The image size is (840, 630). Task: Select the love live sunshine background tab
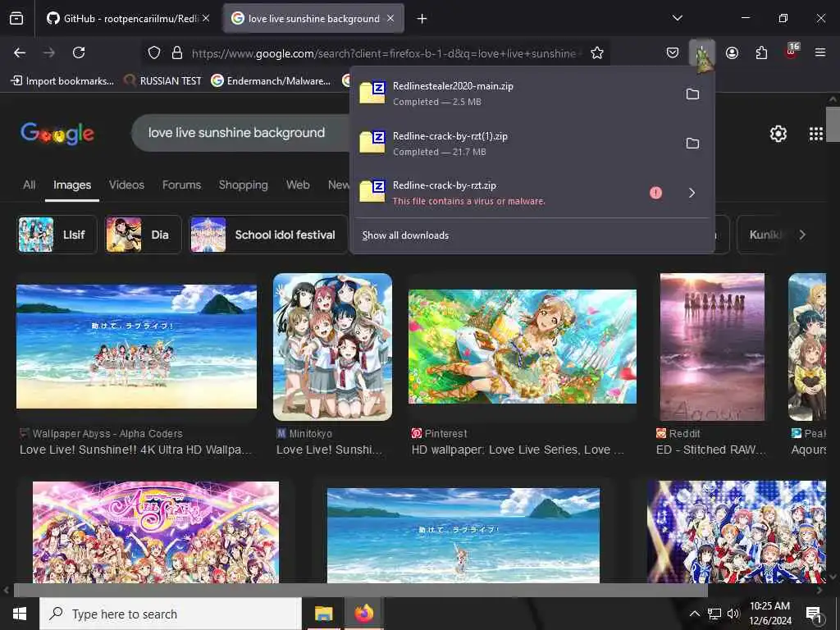(x=313, y=19)
